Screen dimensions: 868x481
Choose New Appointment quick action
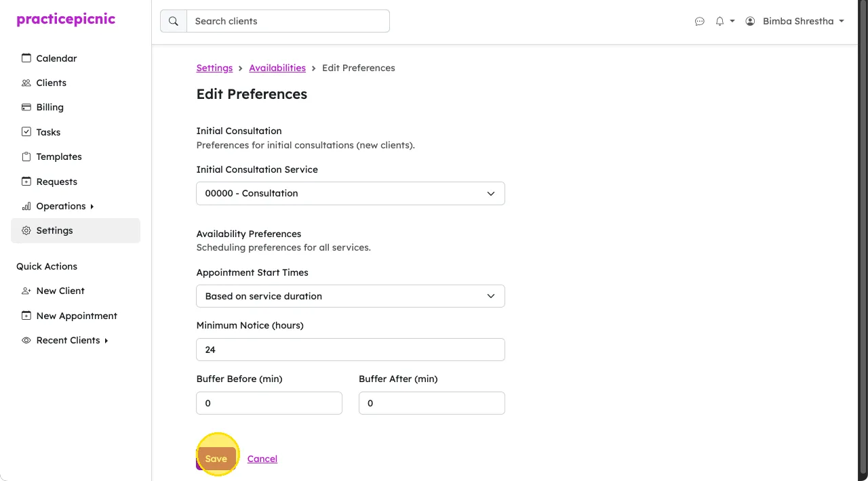click(x=76, y=316)
